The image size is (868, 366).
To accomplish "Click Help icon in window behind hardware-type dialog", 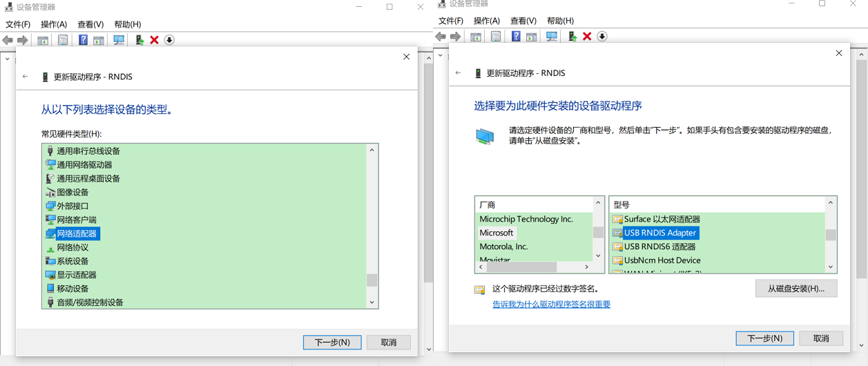I will tap(83, 40).
